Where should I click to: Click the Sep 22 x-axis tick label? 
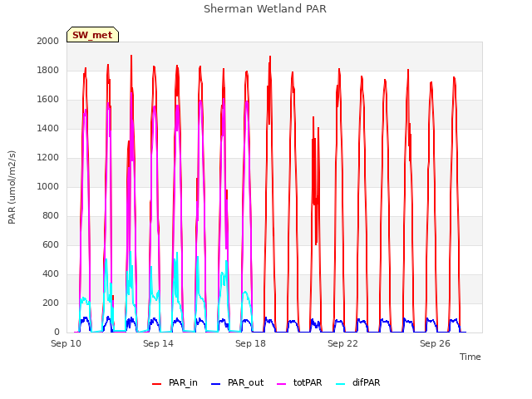tap(342, 343)
